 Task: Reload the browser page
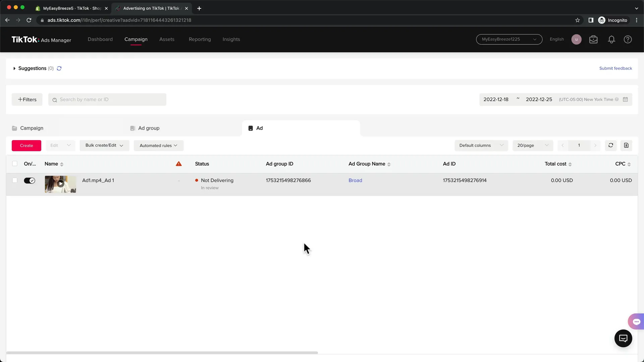[29, 20]
